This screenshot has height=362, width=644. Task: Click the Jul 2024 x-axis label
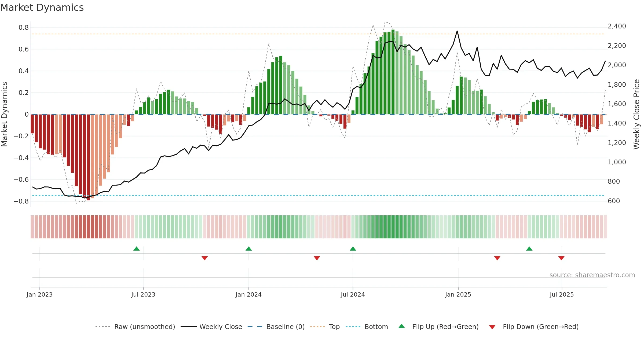click(353, 294)
